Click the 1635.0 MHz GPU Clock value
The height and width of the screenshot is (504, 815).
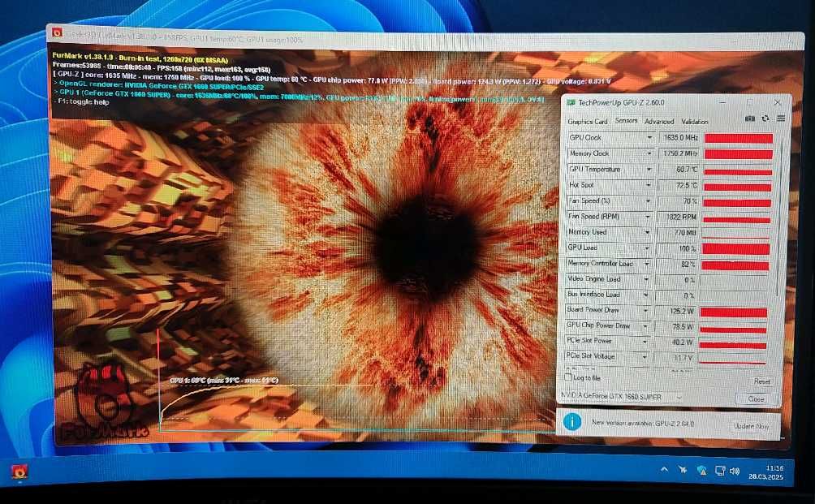click(680, 138)
